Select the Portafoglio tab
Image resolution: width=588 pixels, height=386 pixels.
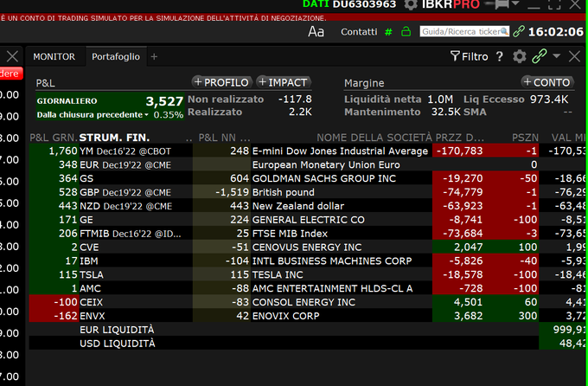pyautogui.click(x=116, y=56)
